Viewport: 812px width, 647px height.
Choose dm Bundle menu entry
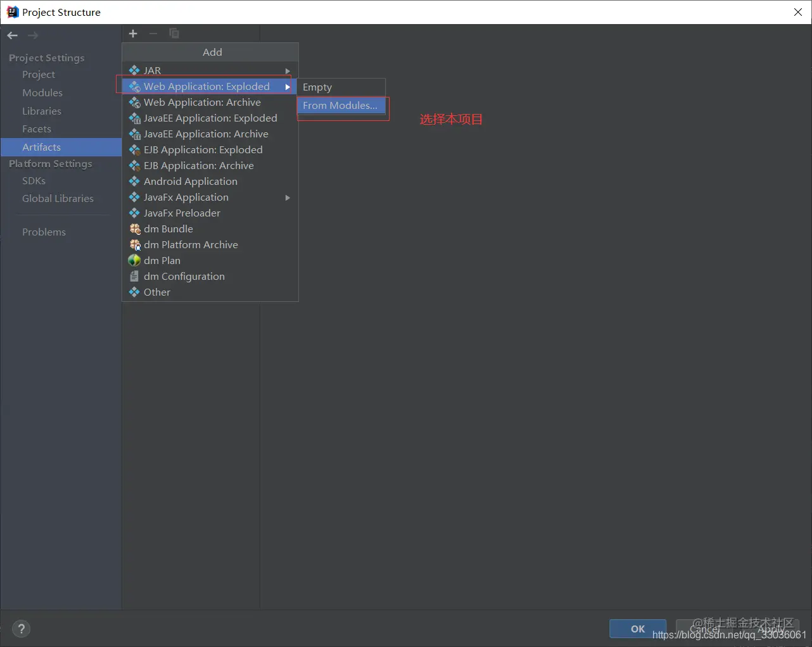coord(210,229)
